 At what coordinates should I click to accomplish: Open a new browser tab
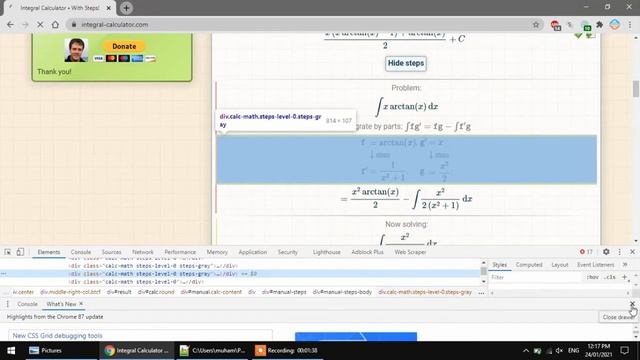pos(126,8)
